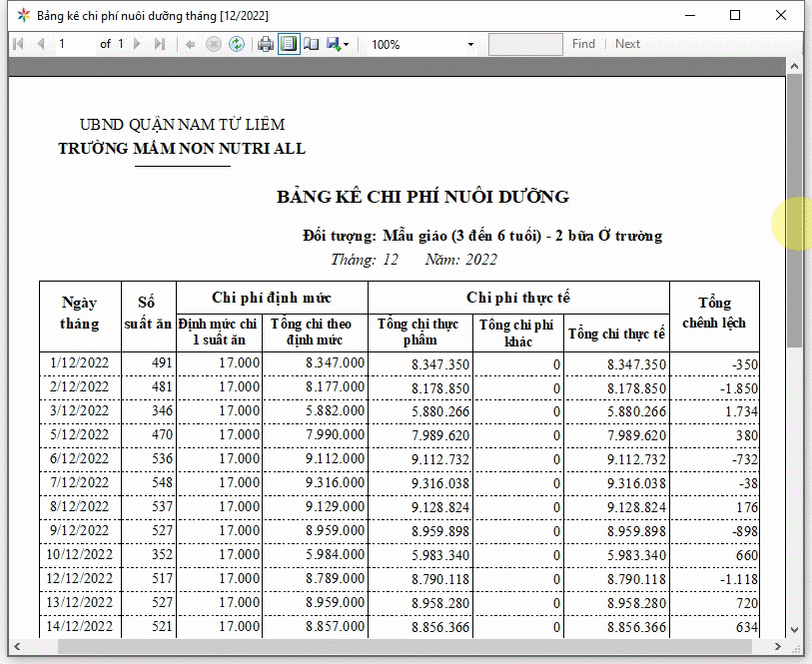Expand the 100% zoom level dropdown
This screenshot has height=664, width=812.
coord(470,45)
